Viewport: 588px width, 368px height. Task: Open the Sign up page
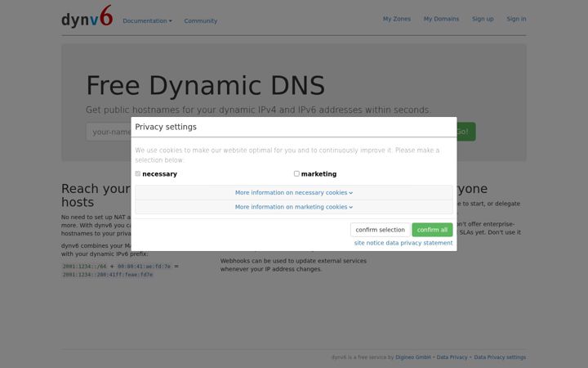coord(483,19)
